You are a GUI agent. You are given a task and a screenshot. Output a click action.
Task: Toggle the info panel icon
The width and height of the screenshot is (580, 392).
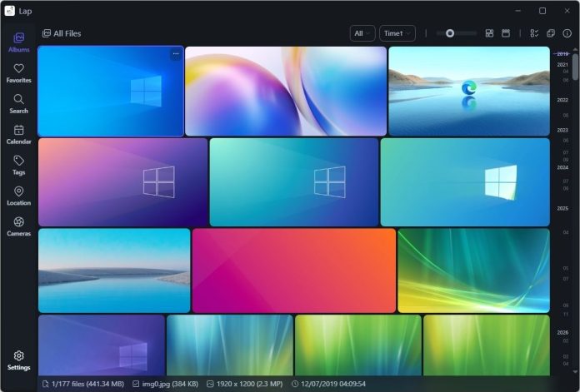pyautogui.click(x=567, y=33)
